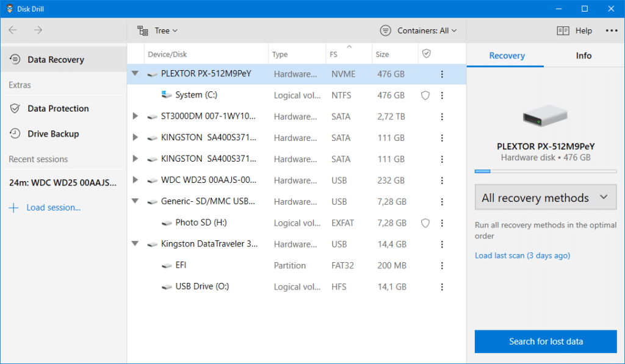Image resolution: width=625 pixels, height=364 pixels.
Task: Expand the ST3000DM 007 drive row
Action: point(135,116)
